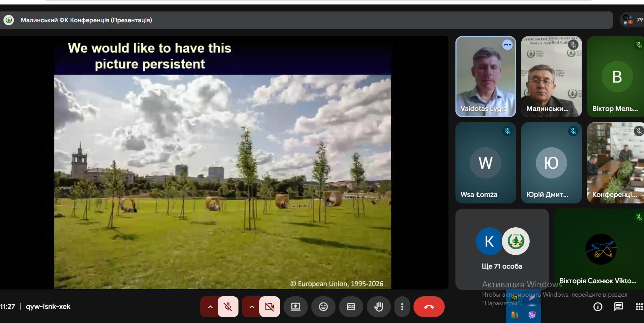Screen dimensions: 644x323
Task: Click the present screen icon
Action: coord(295,307)
